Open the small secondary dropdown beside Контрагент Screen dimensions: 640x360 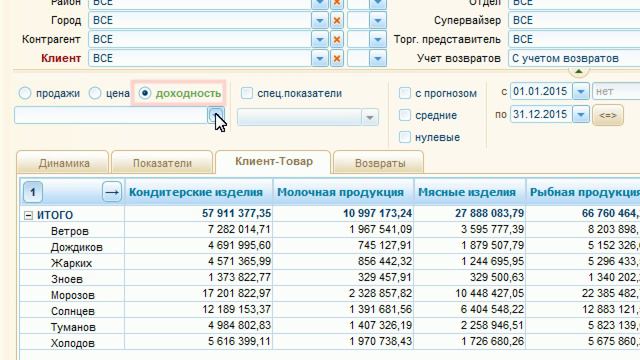378,39
